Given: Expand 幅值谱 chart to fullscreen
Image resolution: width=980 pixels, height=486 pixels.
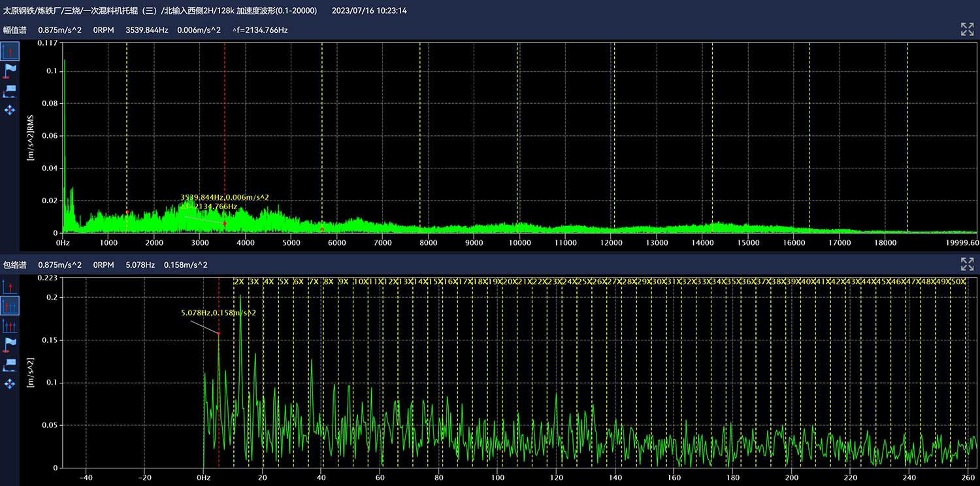Looking at the screenshot, I should 967,29.
